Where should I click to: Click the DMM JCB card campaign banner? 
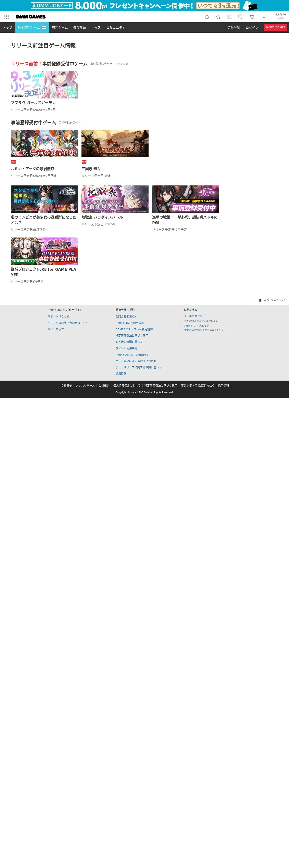144,6
